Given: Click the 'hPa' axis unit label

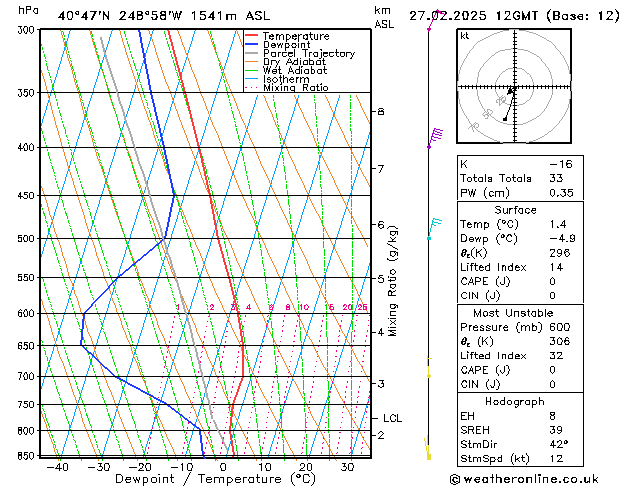Looking at the screenshot, I should [x=28, y=10].
